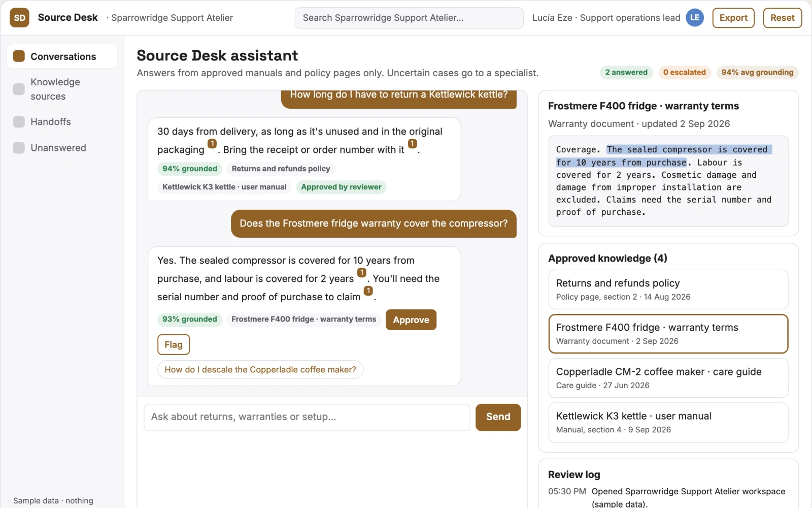Click the 05:30 PM review log entry

point(668,498)
